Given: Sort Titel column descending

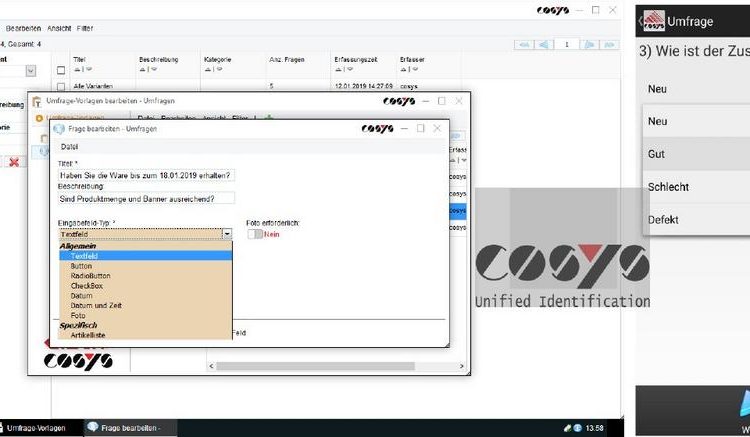Looking at the screenshot, I should point(88,69).
